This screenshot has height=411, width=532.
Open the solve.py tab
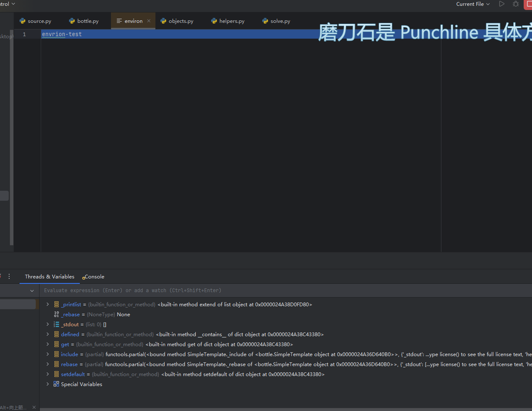276,21
